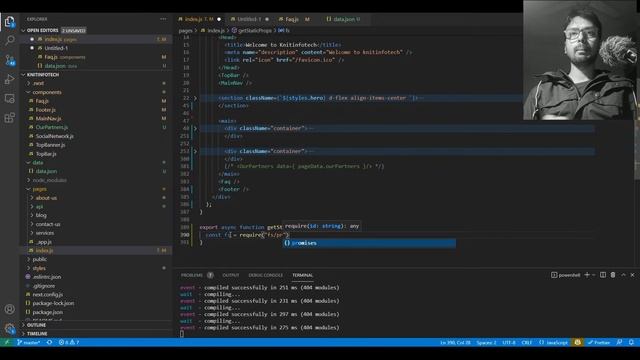The width and height of the screenshot is (640, 360).
Task: Switch to the index.js editor tab
Action: (199, 19)
